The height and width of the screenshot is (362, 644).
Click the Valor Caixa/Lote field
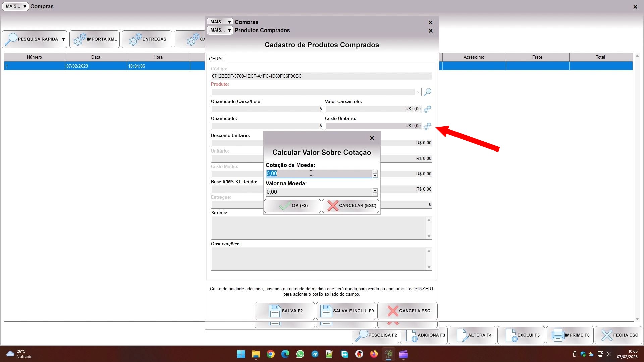[x=373, y=109]
